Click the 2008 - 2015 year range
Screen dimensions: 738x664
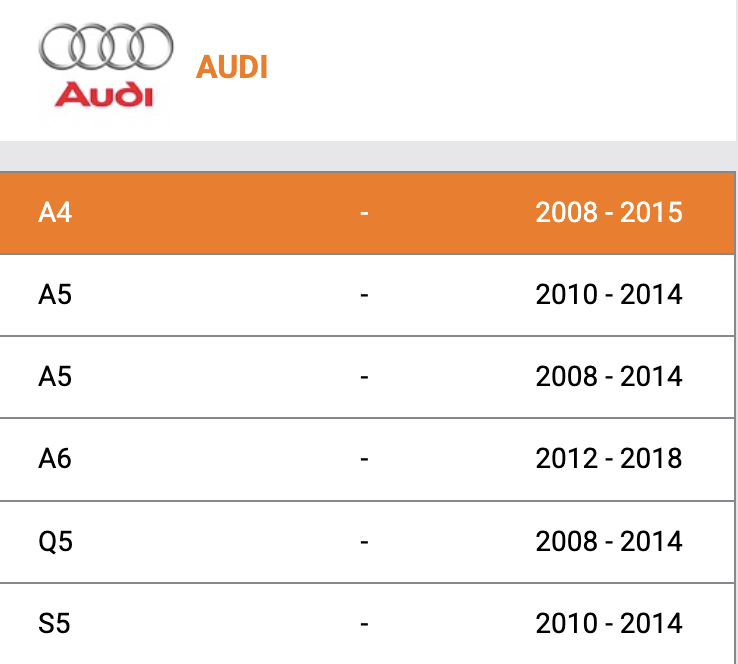click(609, 212)
